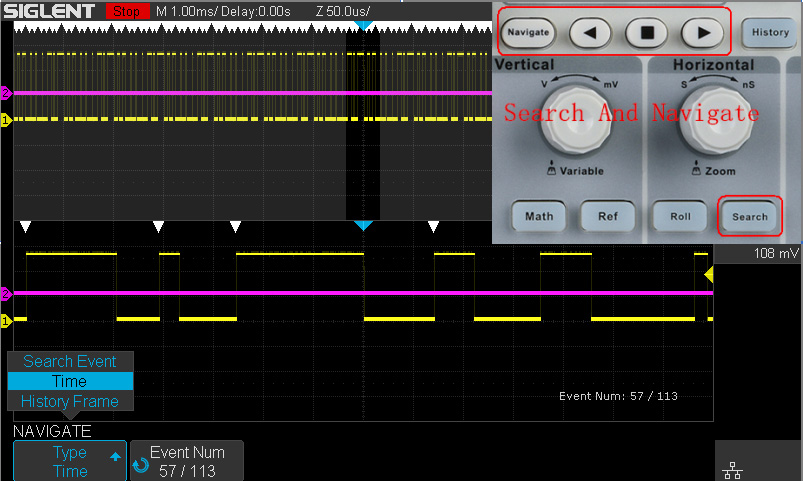Click the channel 2 magenta level marker
The height and width of the screenshot is (481, 803).
point(5,93)
